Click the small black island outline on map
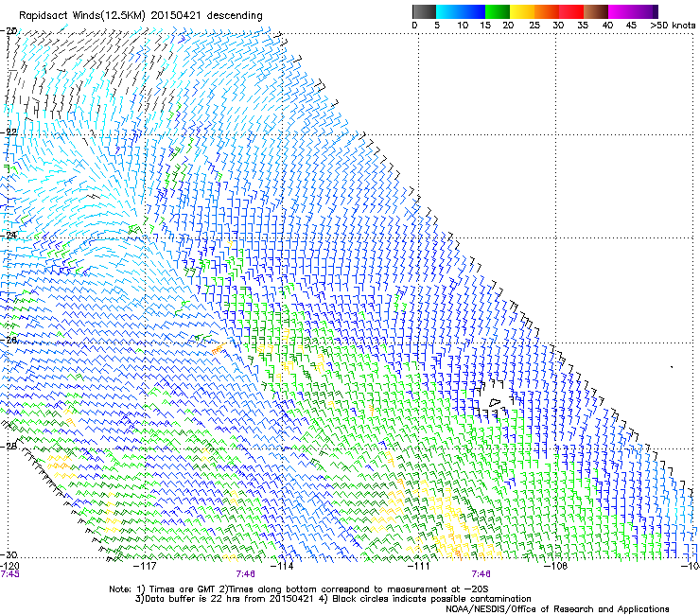The height and width of the screenshot is (615, 700). pyautogui.click(x=494, y=402)
